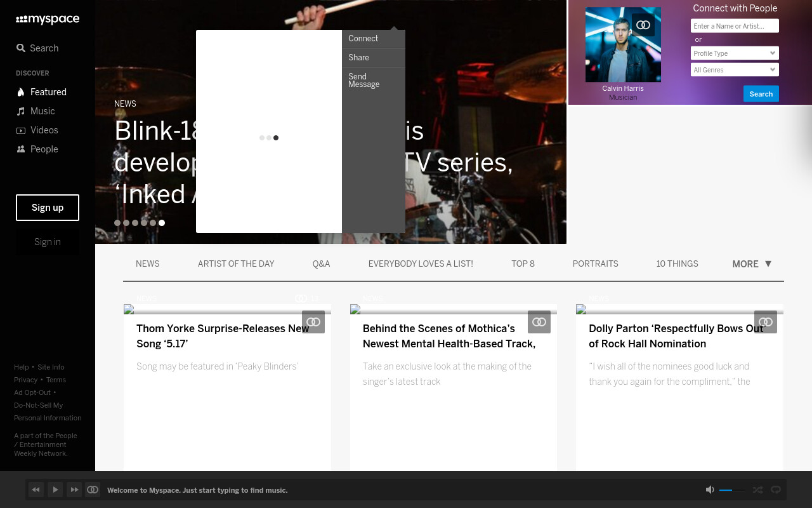Click play button in player

coord(55,490)
